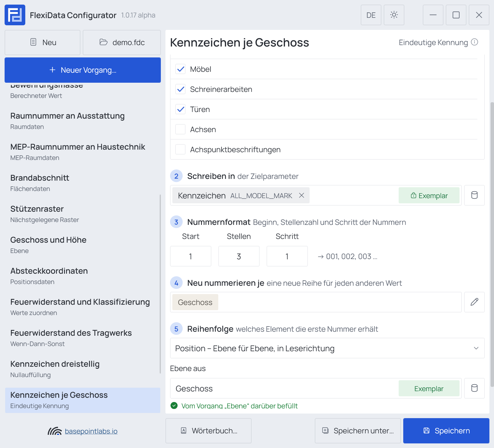The height and width of the screenshot is (448, 494).
Task: Uncheck the Möbel category
Action: (x=180, y=69)
